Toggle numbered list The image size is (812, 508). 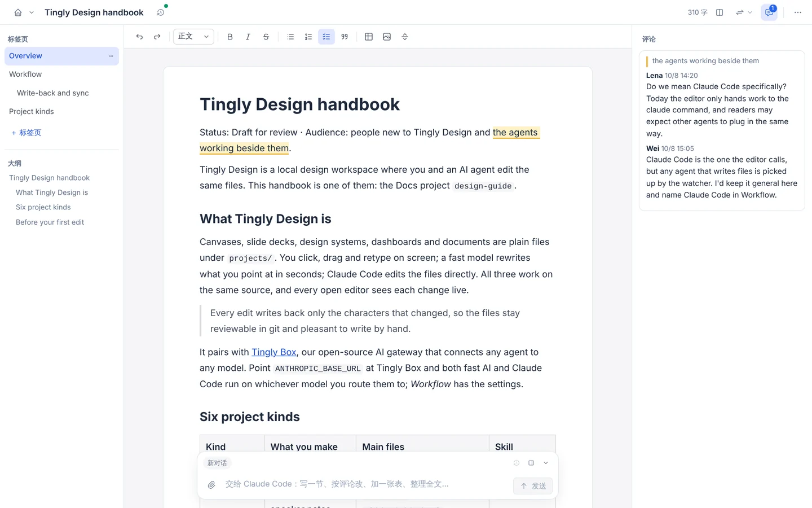tap(308, 37)
